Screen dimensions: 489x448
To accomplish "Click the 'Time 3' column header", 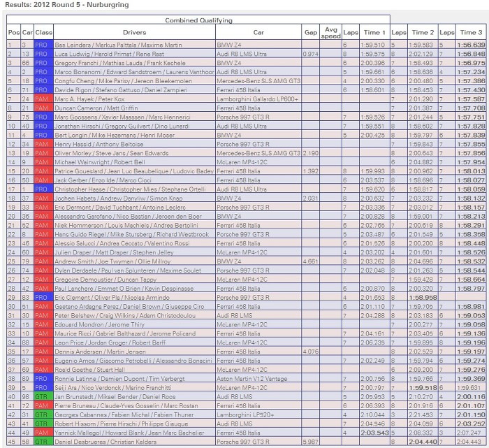I will point(471,32).
